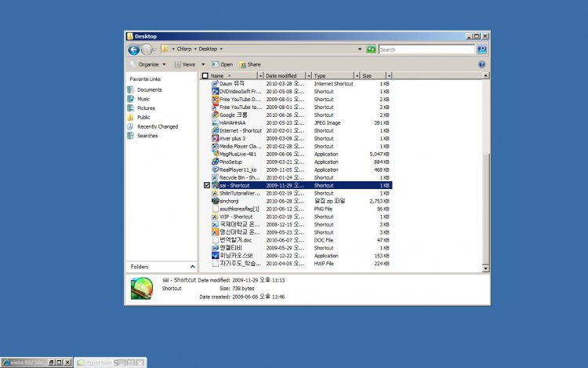The width and height of the screenshot is (588, 368).
Task: Click Desktop in the address breadcrumb
Action: click(208, 49)
